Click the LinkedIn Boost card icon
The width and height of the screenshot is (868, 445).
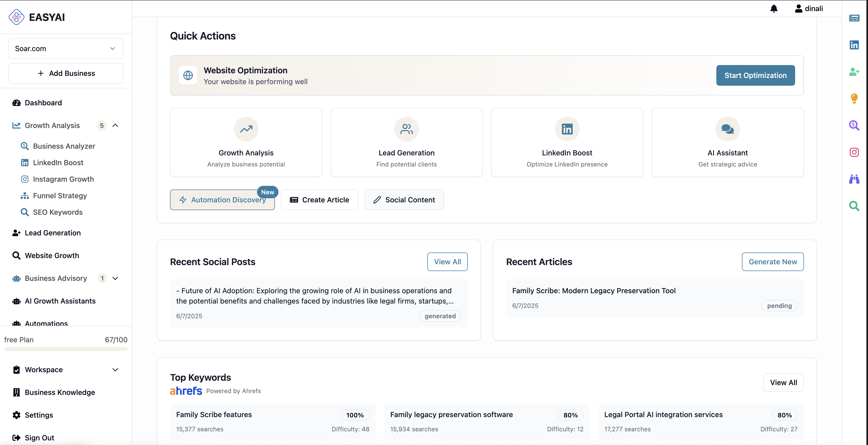567,129
